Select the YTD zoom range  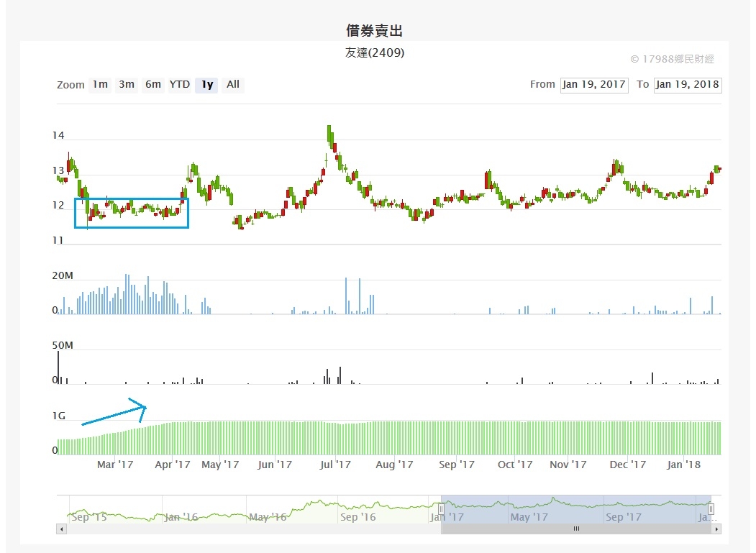tap(180, 85)
